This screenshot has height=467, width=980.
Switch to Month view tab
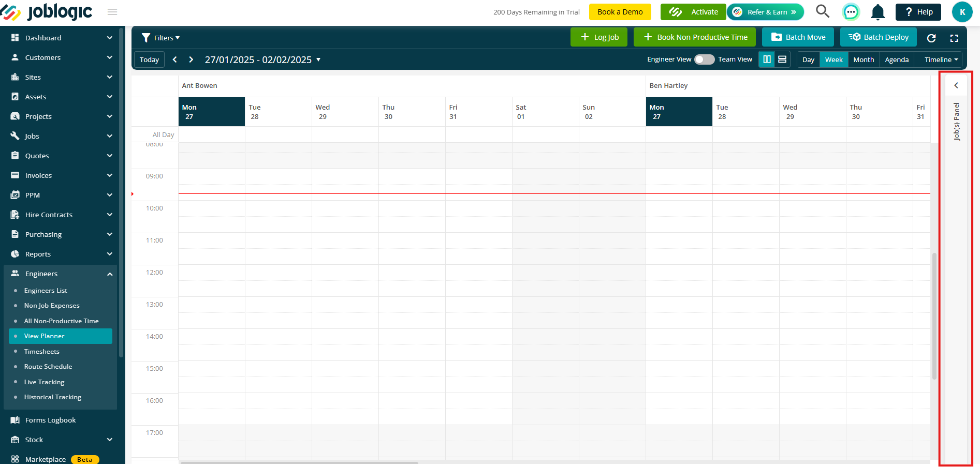pyautogui.click(x=864, y=59)
